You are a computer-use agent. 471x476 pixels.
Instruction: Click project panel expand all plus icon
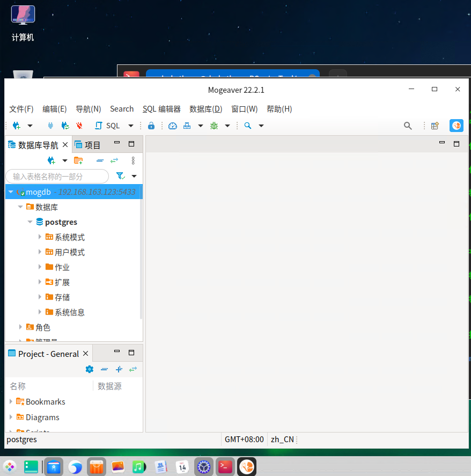119,369
